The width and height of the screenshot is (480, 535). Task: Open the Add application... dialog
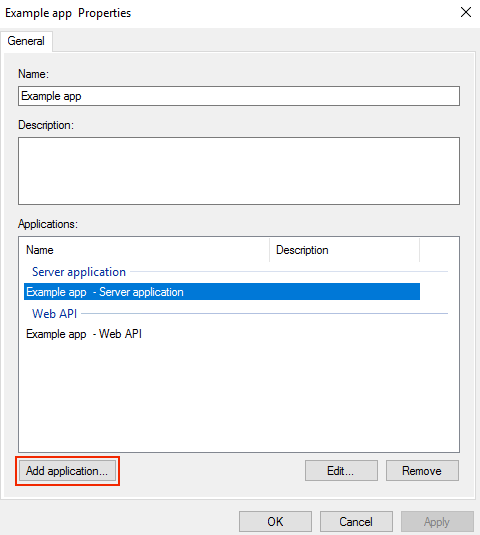(x=67, y=471)
